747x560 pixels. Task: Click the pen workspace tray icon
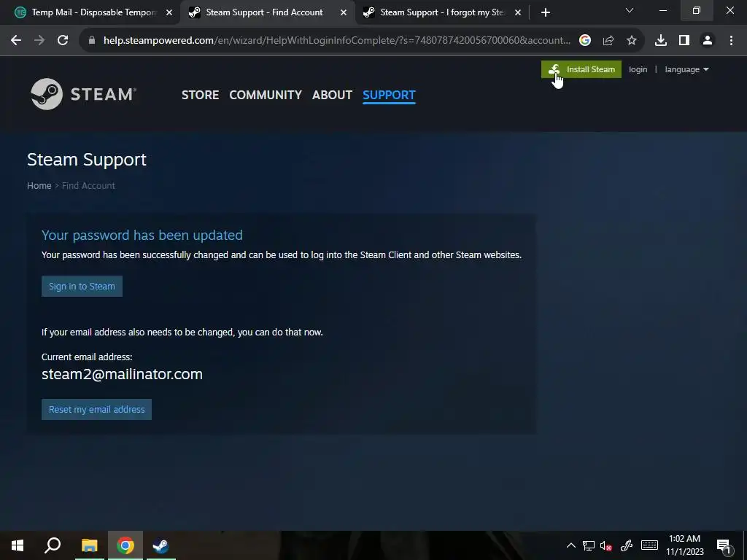[627, 545]
